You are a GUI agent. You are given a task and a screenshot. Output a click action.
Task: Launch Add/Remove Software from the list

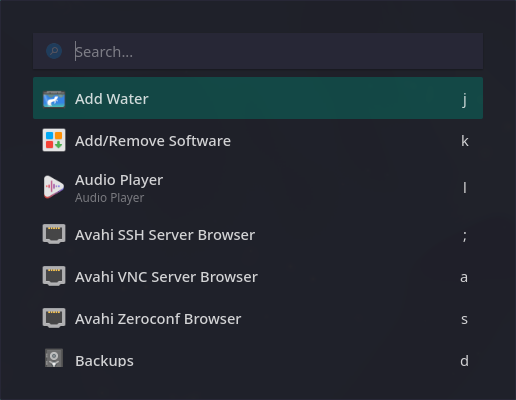[x=258, y=140]
